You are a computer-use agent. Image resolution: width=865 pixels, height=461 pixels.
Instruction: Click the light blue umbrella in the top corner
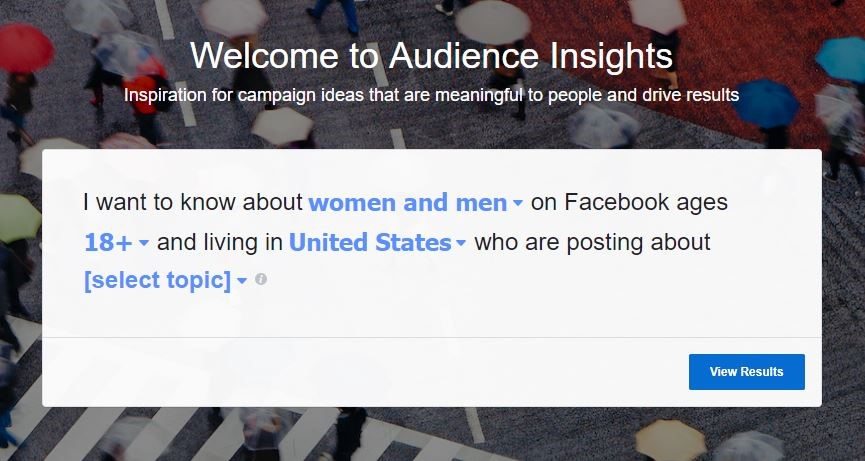[841, 59]
